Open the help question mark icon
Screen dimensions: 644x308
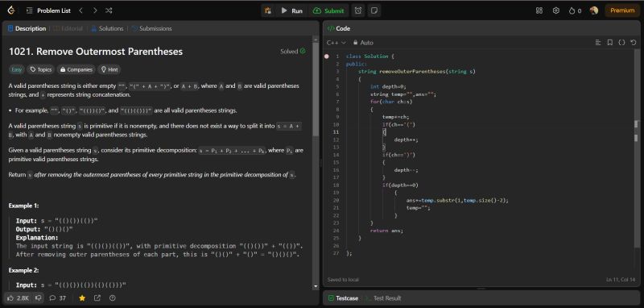pos(113,298)
